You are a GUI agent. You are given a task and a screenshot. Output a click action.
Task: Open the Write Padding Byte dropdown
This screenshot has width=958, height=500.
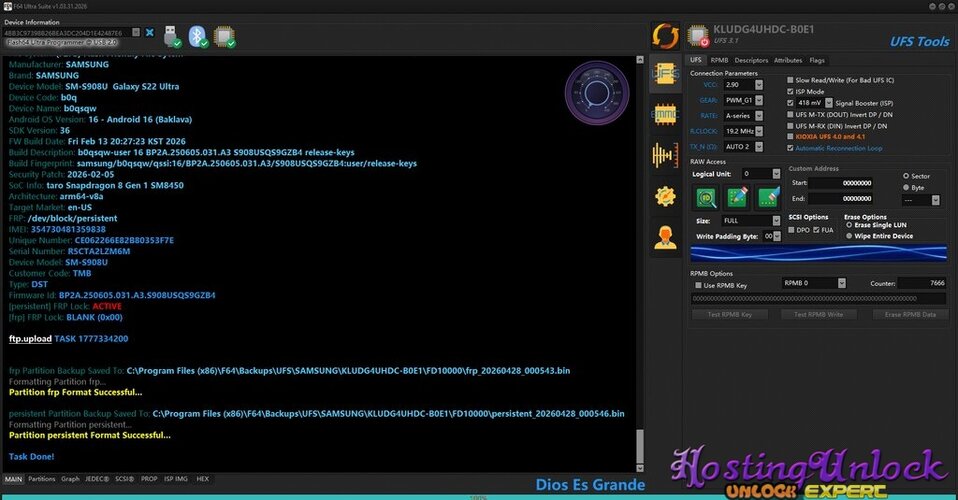(x=777, y=237)
